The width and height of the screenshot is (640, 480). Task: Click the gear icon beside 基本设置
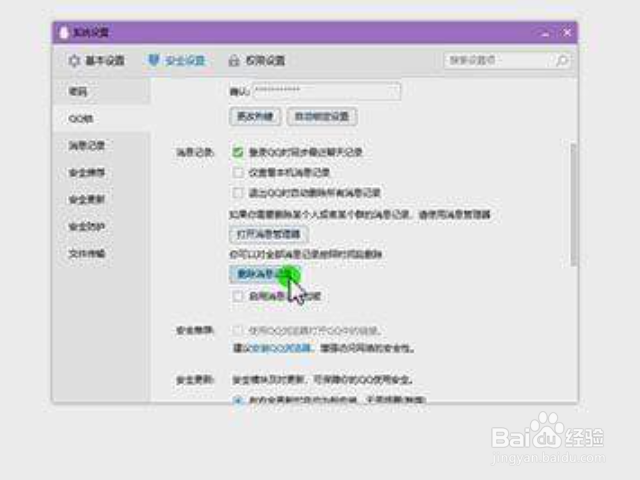coord(74,61)
